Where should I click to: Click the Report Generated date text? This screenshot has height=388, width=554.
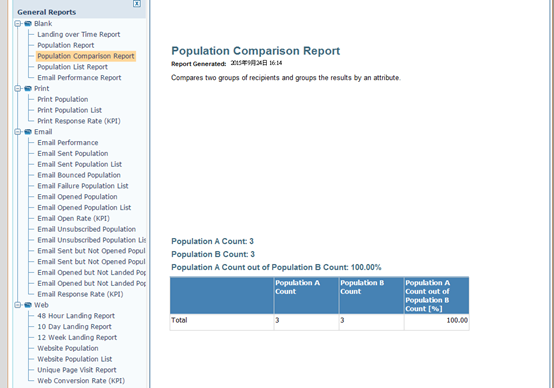(256, 63)
